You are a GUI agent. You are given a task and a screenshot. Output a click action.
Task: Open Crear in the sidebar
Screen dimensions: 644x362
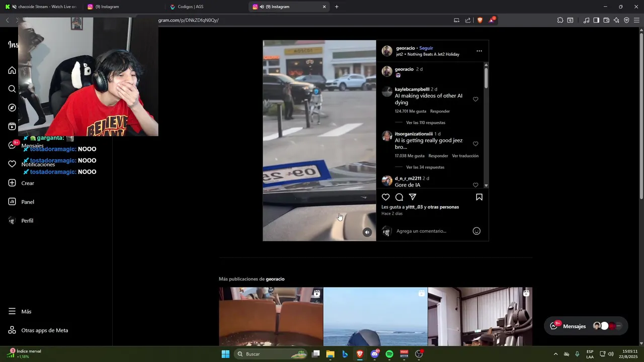[21, 183]
